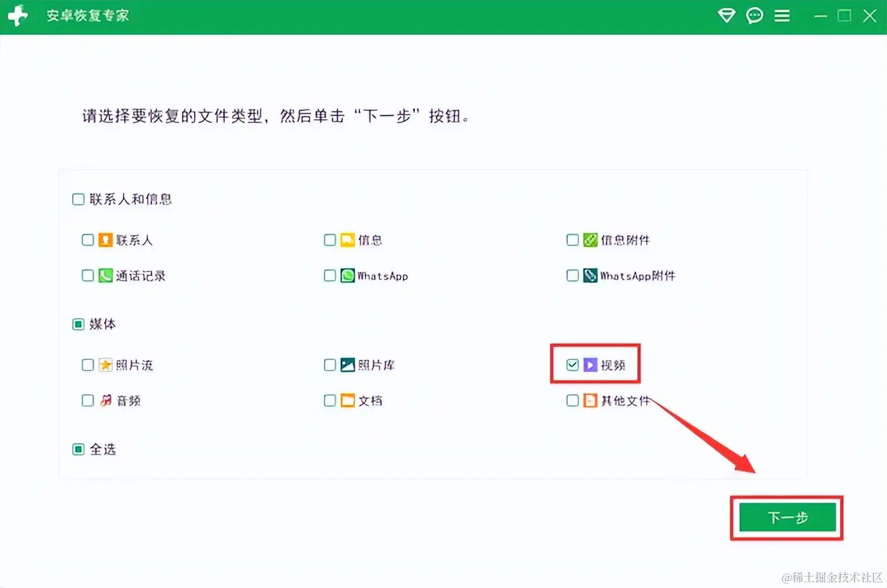Check the 信息附件 checkbox
Screen dimensions: 887x588
click(572, 240)
